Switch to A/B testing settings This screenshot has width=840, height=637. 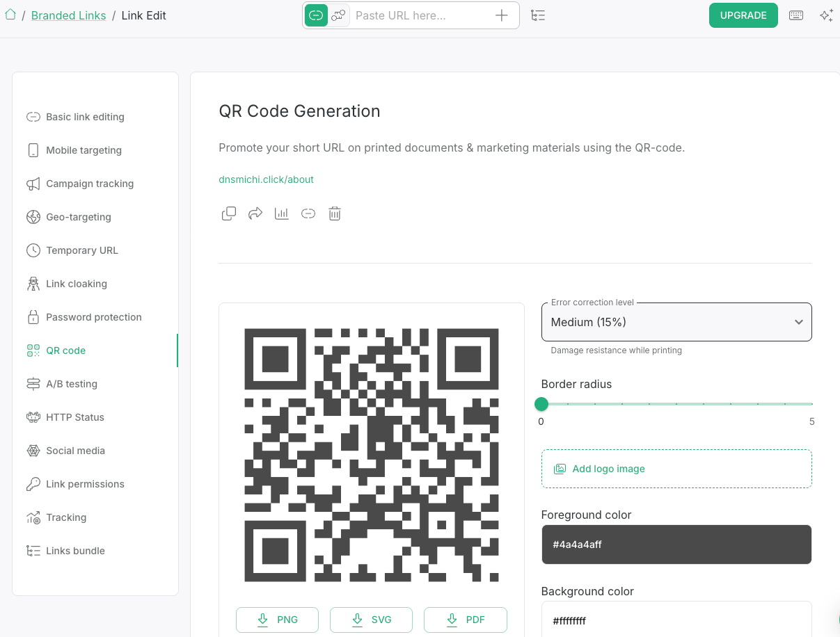click(x=71, y=384)
